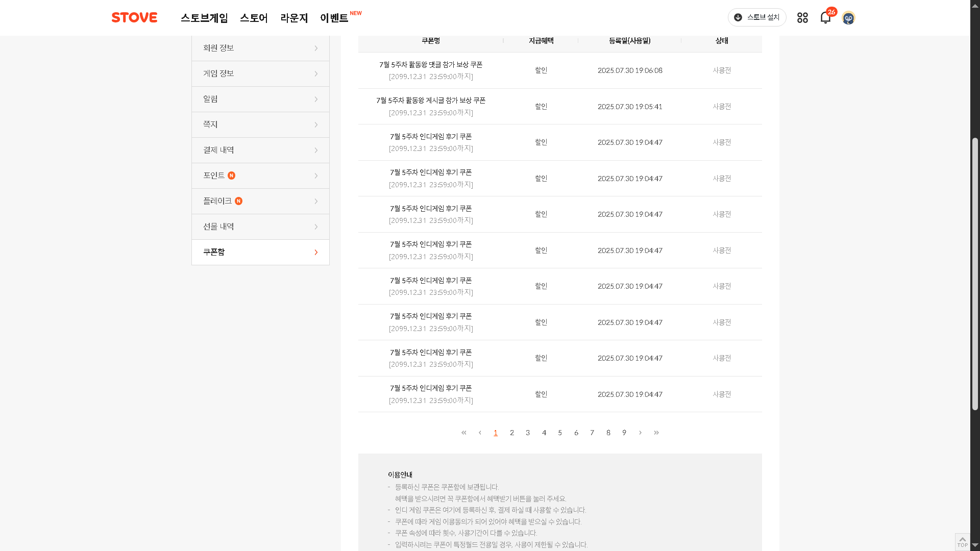Screen dimensions: 980x551
Task: Go to page 5
Action: point(560,433)
